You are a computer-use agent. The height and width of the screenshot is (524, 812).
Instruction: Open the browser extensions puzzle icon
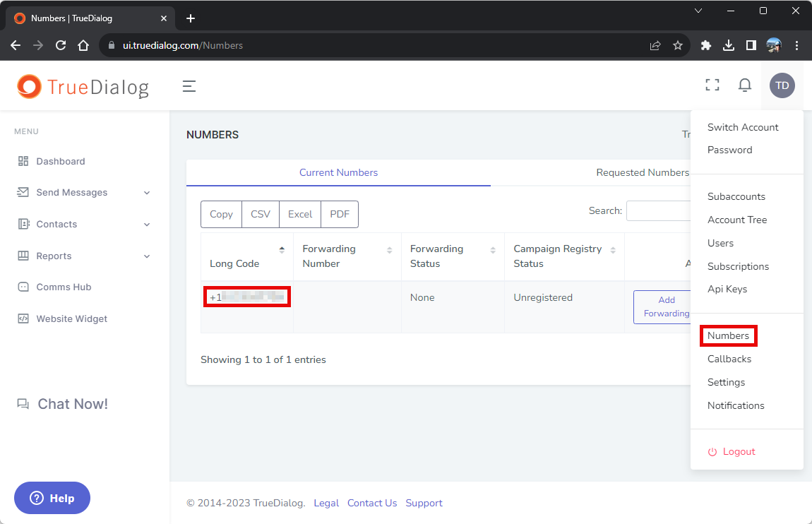pyautogui.click(x=706, y=46)
